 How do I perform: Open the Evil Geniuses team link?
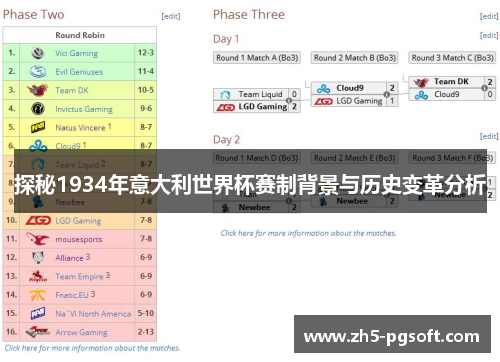(x=79, y=72)
